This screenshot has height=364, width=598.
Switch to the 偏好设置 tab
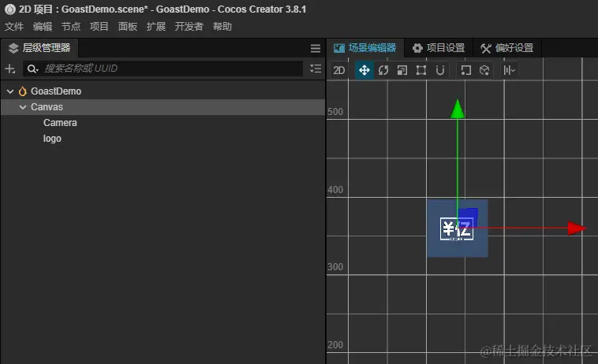pyautogui.click(x=507, y=48)
